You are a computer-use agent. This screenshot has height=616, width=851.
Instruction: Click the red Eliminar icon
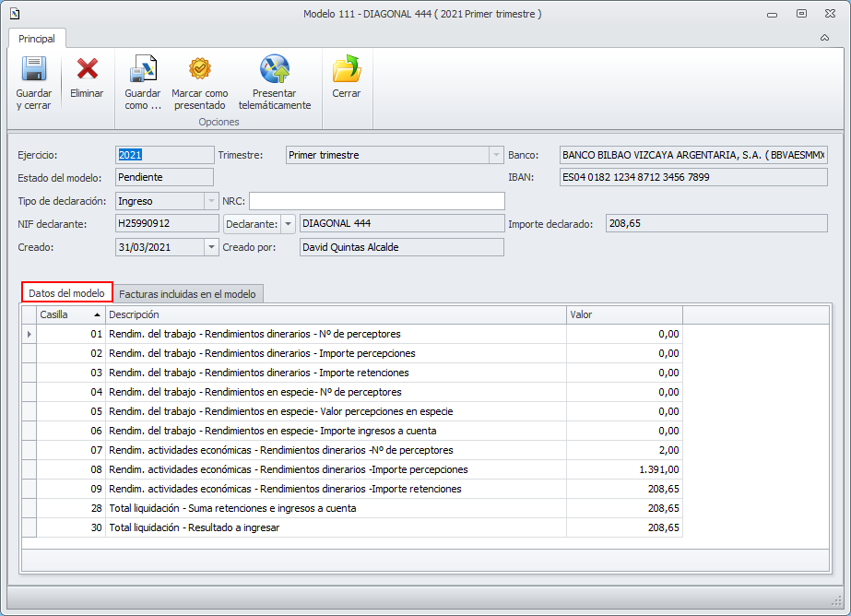[87, 71]
